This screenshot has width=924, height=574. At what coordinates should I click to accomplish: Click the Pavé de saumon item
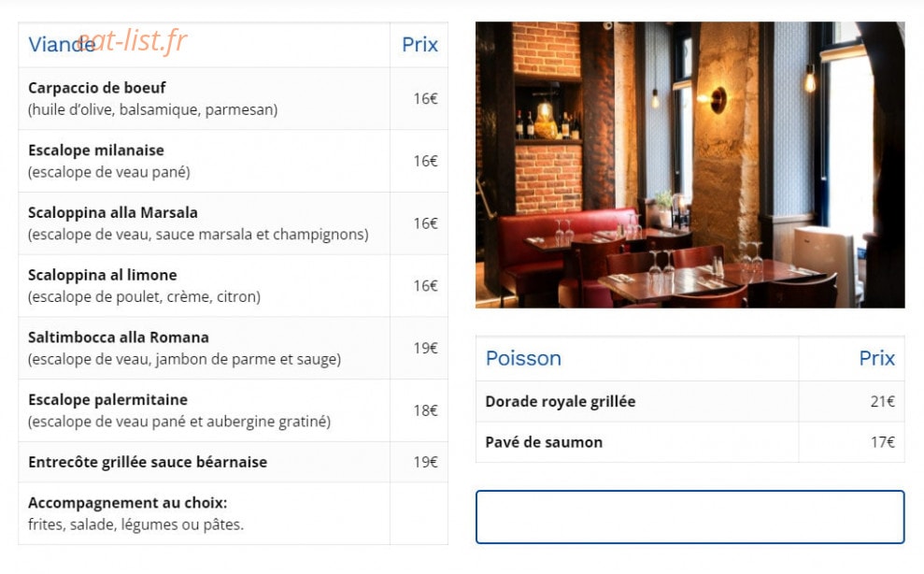click(544, 442)
